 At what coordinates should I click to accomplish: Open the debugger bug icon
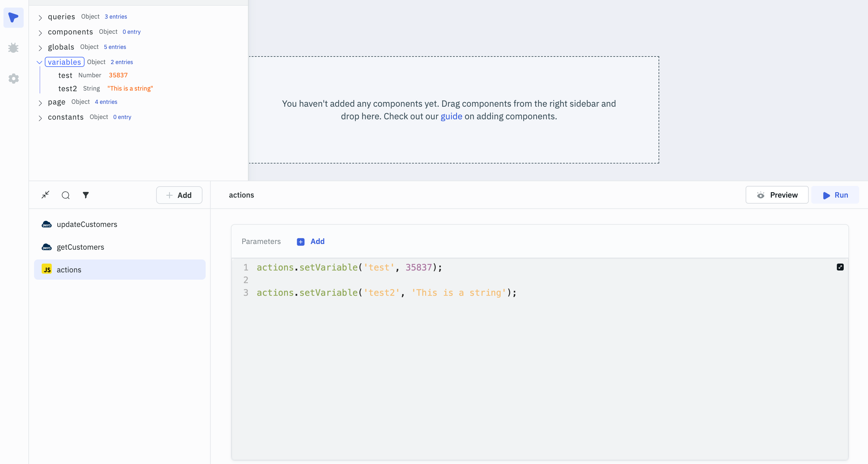[x=14, y=48]
